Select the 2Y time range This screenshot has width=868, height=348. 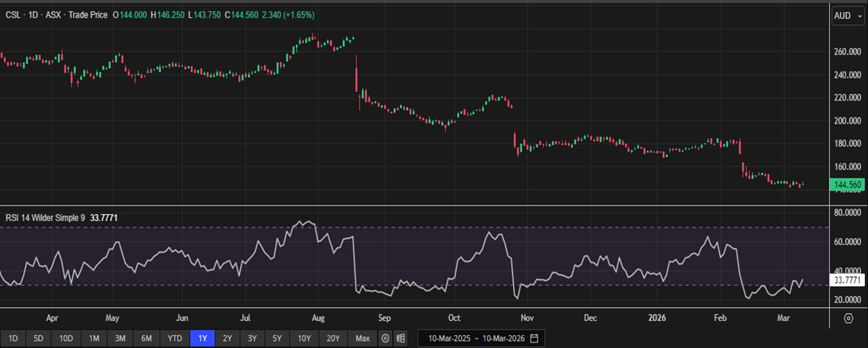coord(227,338)
